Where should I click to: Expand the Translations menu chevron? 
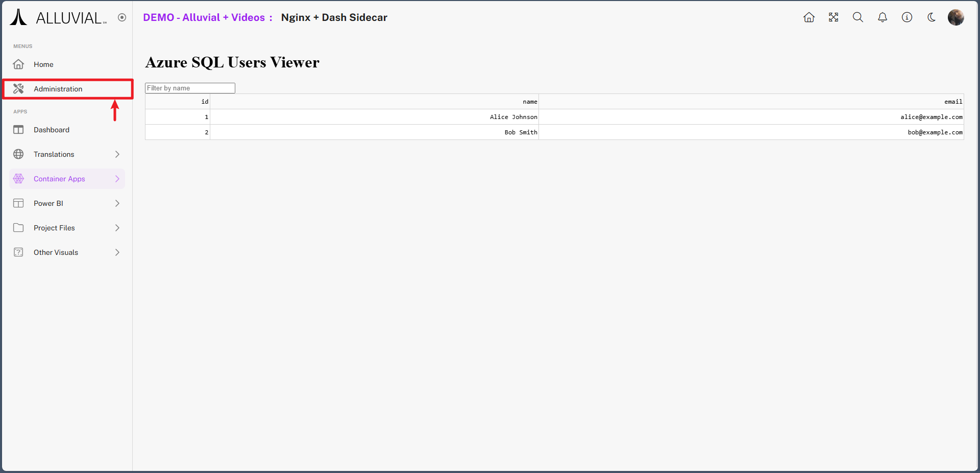tap(117, 154)
